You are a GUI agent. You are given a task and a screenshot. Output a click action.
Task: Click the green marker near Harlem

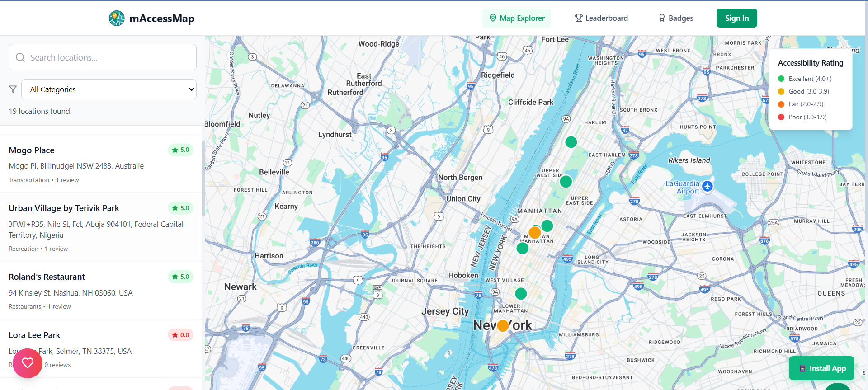coord(571,142)
